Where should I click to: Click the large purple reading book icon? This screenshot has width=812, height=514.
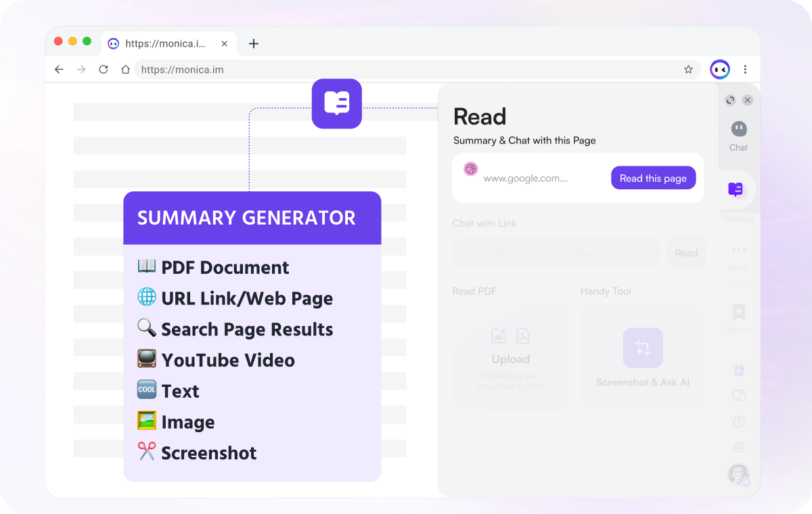pyautogui.click(x=336, y=103)
